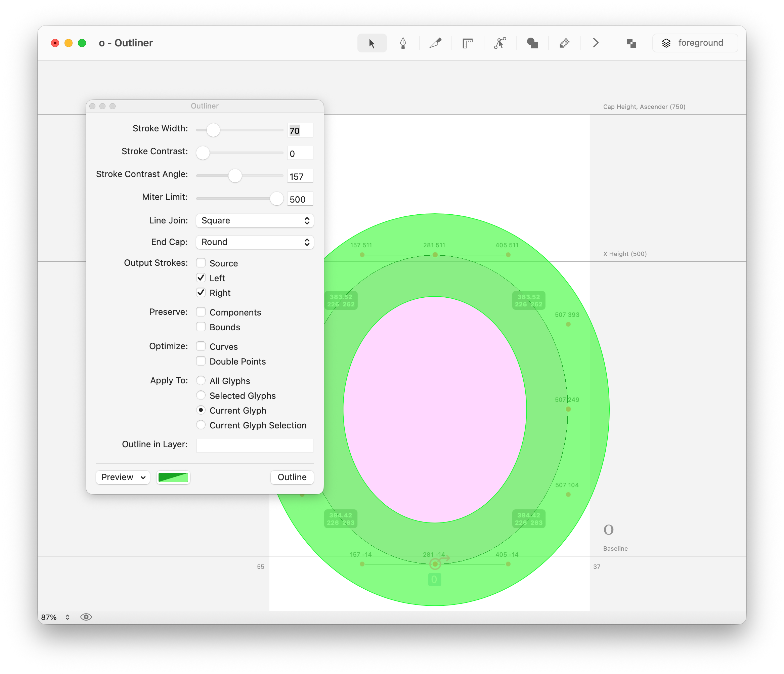The image size is (784, 674).
Task: Open the End Cap dropdown
Action: [255, 242]
